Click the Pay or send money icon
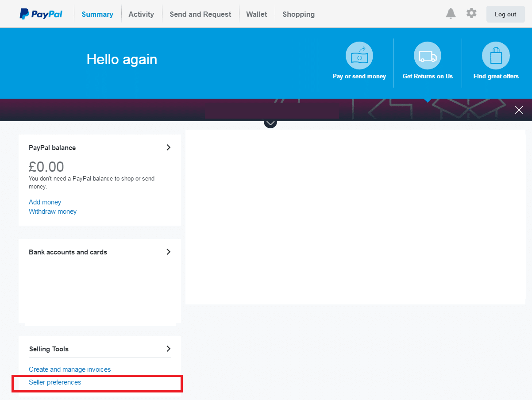The width and height of the screenshot is (532, 400). tap(359, 56)
